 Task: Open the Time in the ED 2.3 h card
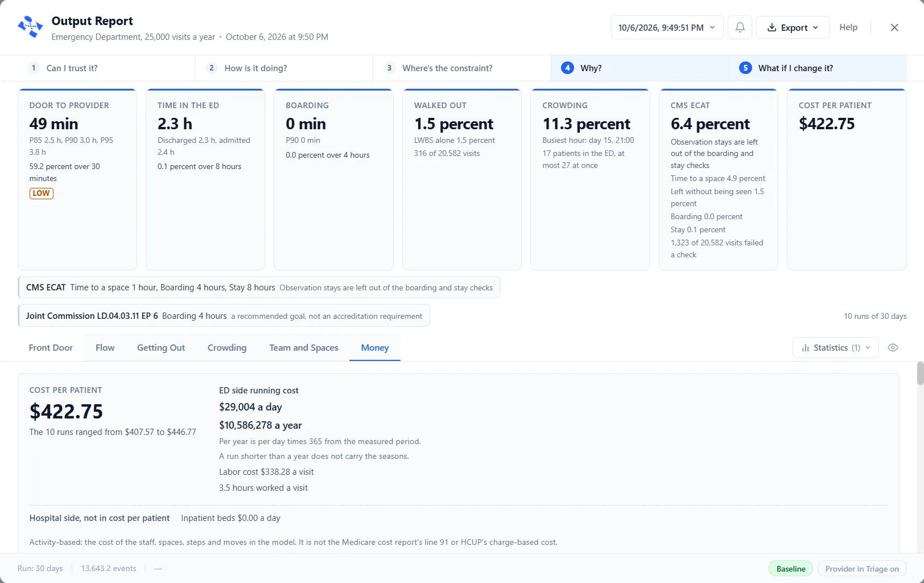[x=205, y=179]
